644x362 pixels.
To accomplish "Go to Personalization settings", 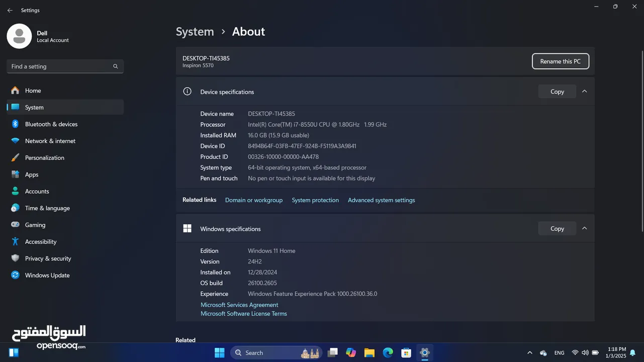I will (x=65, y=157).
